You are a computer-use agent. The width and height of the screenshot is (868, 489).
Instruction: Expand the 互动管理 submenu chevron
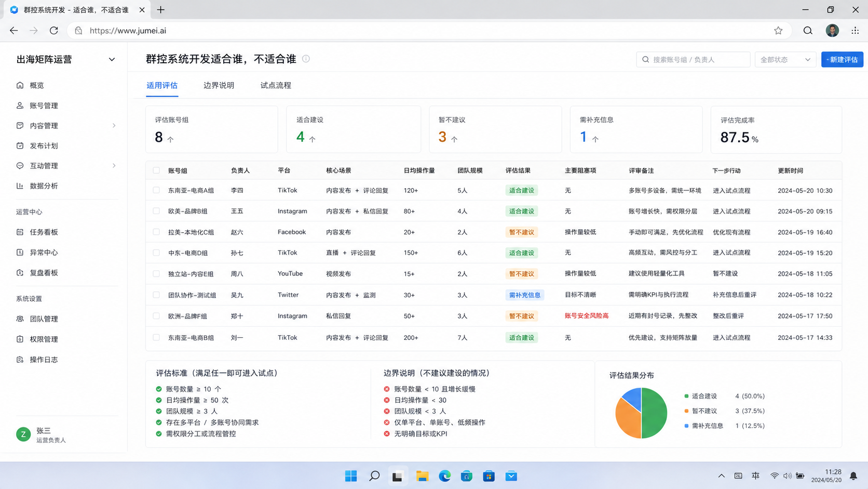(114, 166)
